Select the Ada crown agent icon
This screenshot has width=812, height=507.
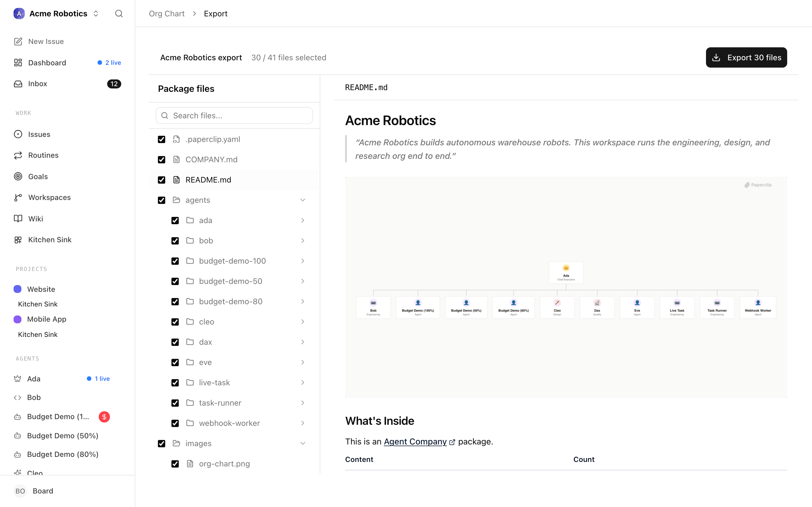pos(17,379)
